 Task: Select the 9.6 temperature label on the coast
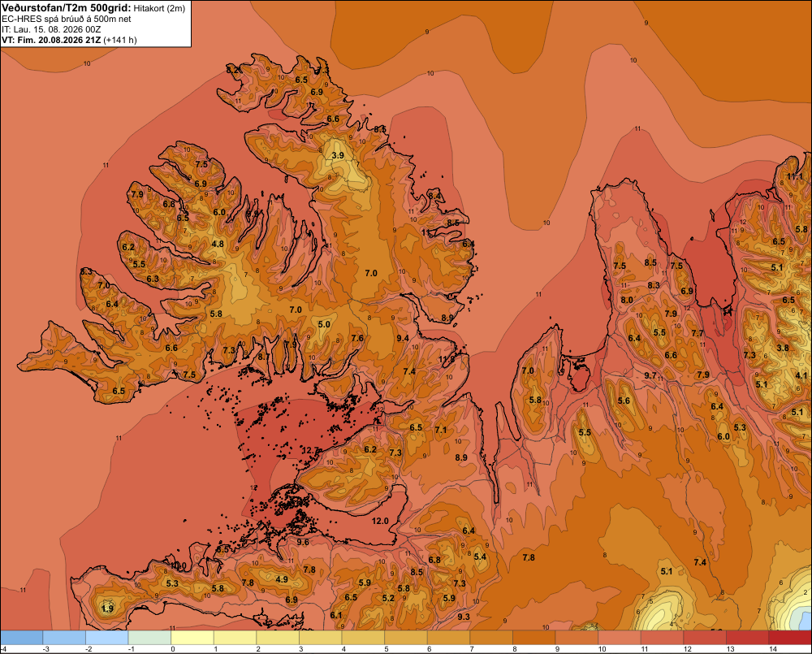303,542
